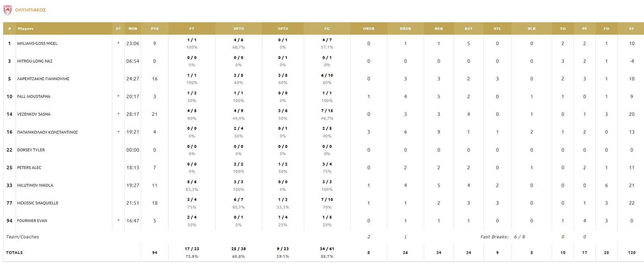Sort table by MIN column header
The image size is (644, 263).
[x=133, y=28]
